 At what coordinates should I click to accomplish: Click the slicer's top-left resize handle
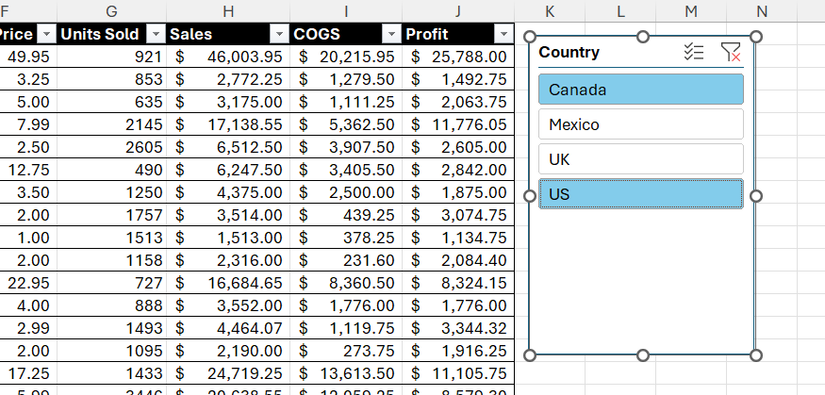[x=530, y=36]
